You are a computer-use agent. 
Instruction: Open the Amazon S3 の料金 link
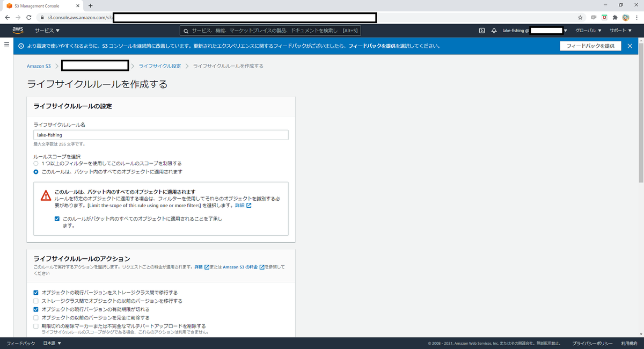[x=244, y=267]
